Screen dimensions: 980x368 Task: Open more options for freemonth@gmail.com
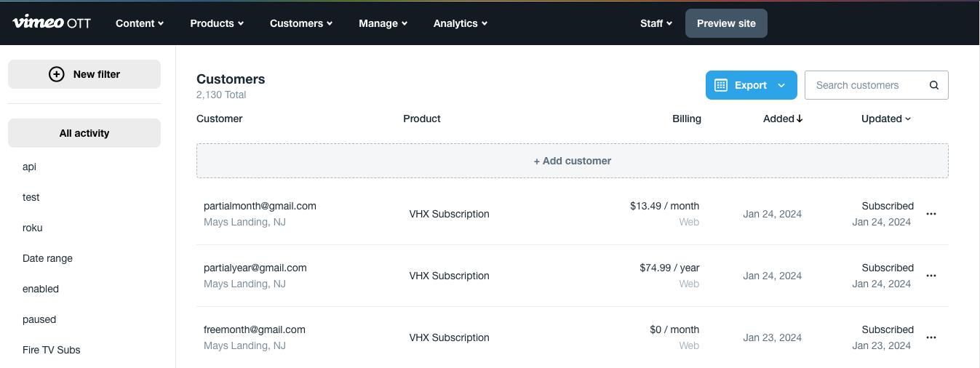[931, 337]
